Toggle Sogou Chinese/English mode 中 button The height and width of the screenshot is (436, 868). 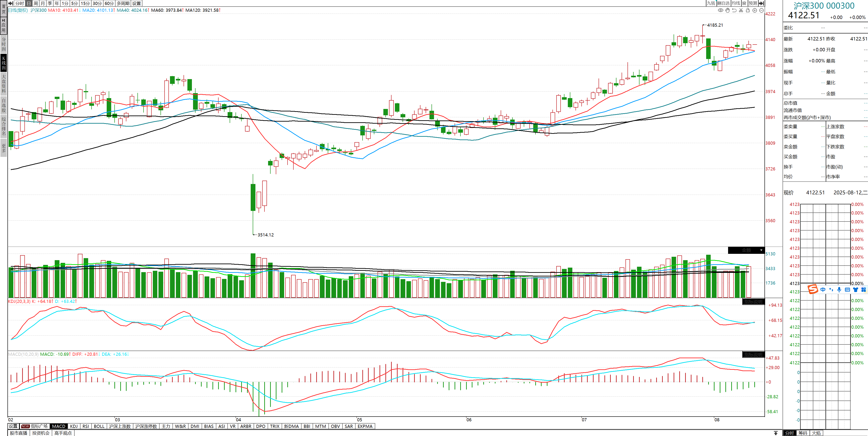pyautogui.click(x=823, y=290)
